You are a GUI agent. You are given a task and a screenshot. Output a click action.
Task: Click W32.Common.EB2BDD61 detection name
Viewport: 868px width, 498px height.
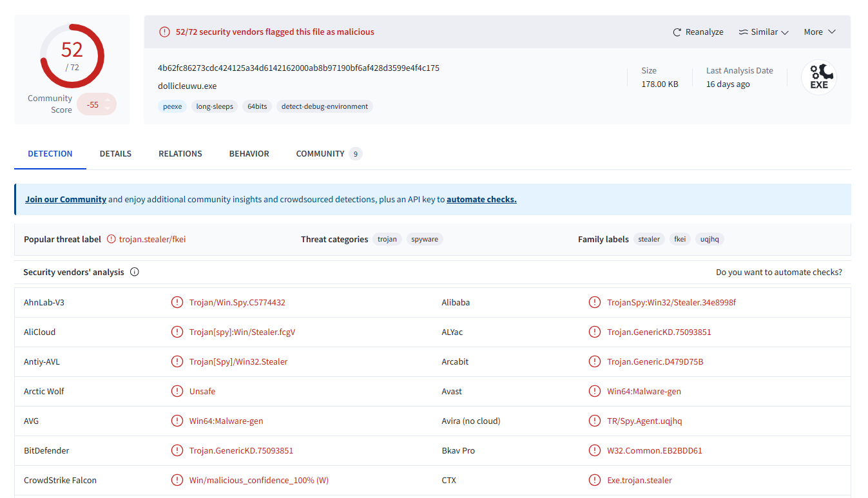point(655,450)
